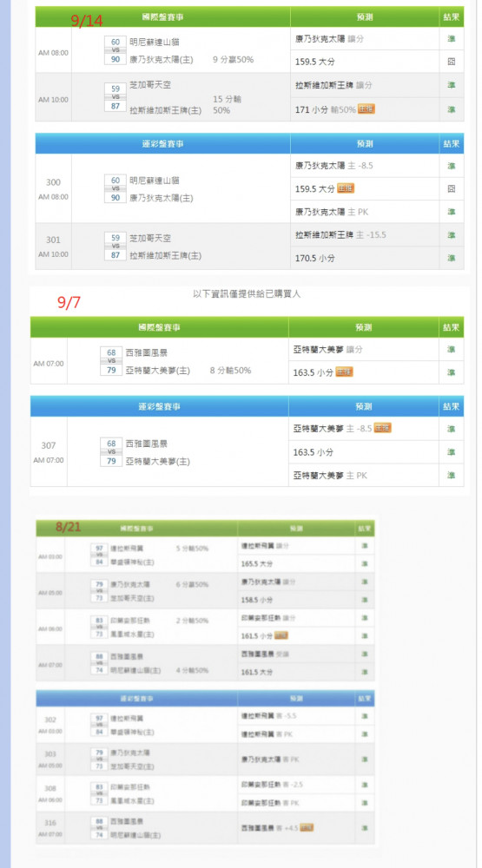Click the 囧 result mark in game 300 rows
The image size is (482, 868).
tap(452, 188)
